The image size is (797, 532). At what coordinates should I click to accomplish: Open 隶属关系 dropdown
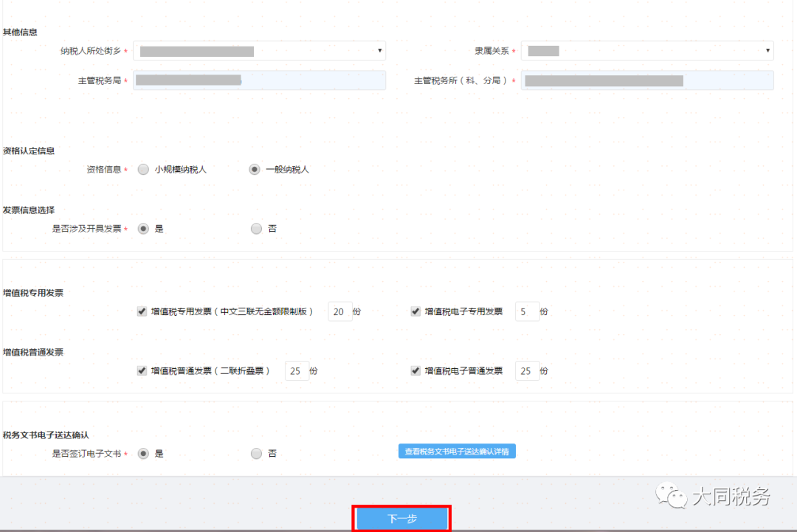click(x=647, y=51)
